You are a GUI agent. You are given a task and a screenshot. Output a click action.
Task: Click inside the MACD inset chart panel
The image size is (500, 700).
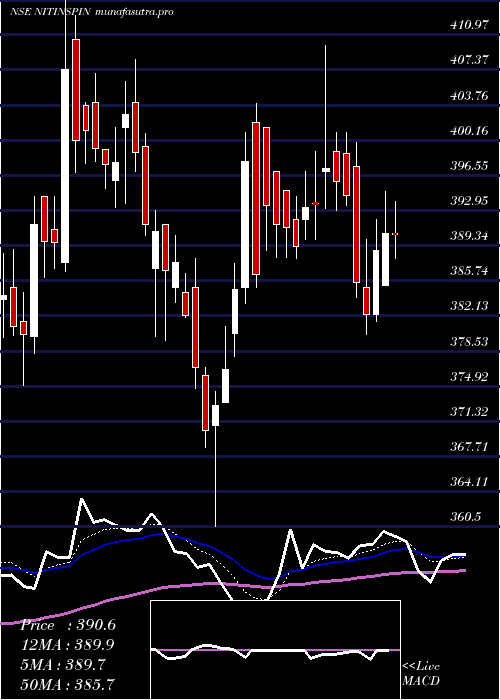coord(275,650)
